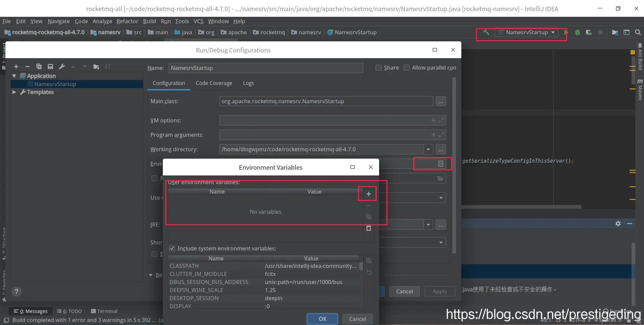Viewport: 644px width, 325px height.
Task: Click Apply in Run/Debug Configurations
Action: coord(440,291)
